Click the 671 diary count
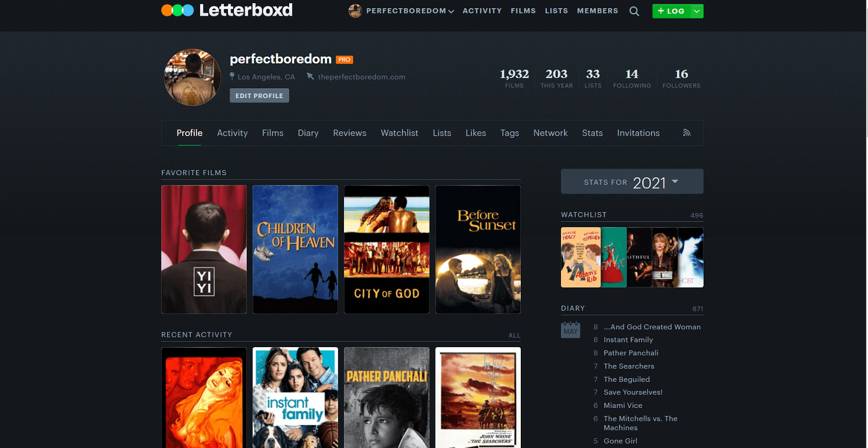Viewport: 868px width, 448px height. coord(698,309)
